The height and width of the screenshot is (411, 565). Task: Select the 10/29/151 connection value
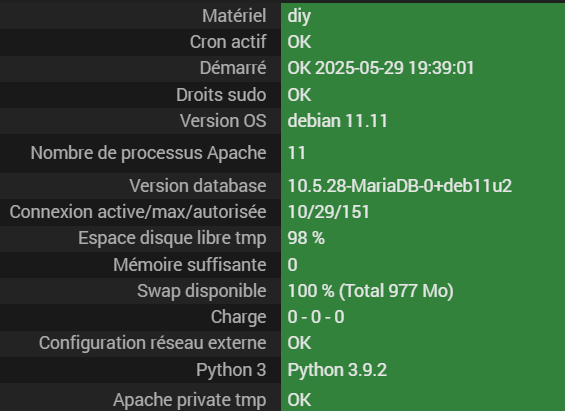click(x=329, y=212)
